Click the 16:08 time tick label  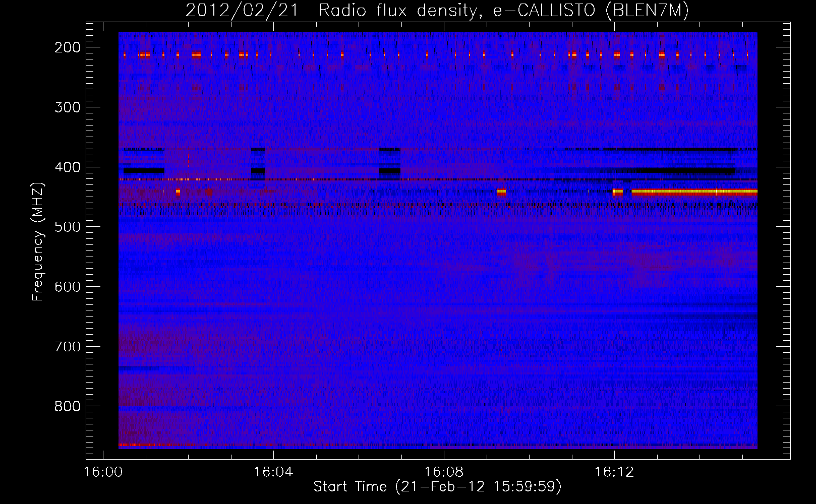click(x=444, y=472)
